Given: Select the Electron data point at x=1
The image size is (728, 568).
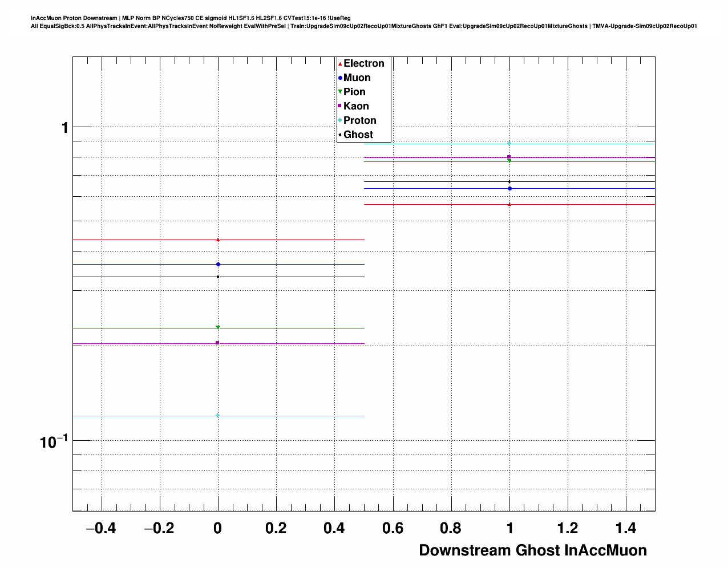Looking at the screenshot, I should coord(509,204).
